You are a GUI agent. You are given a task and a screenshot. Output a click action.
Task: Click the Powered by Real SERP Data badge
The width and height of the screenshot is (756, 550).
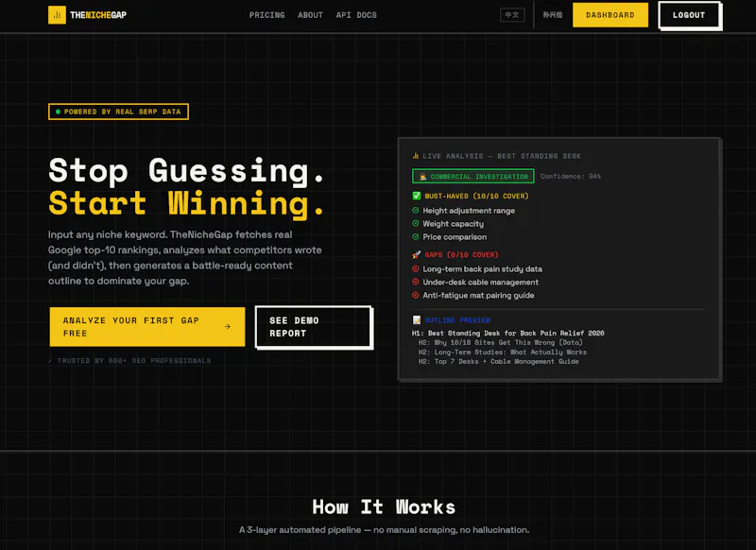point(118,112)
